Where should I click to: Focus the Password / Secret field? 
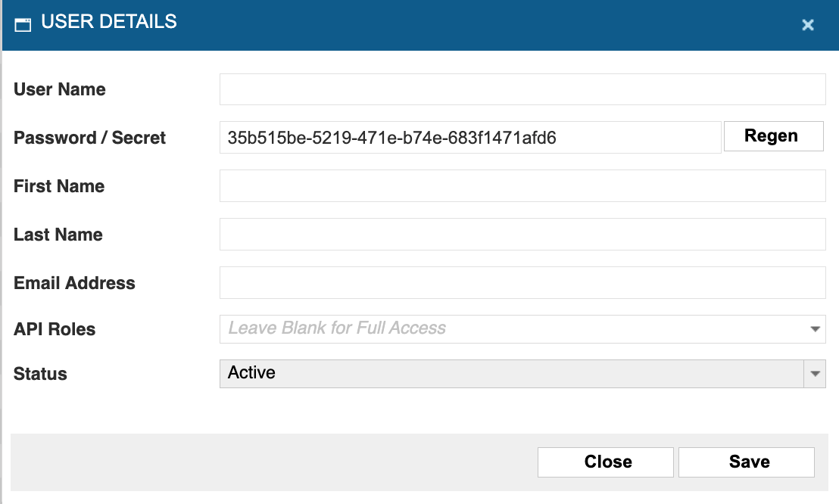pos(469,138)
